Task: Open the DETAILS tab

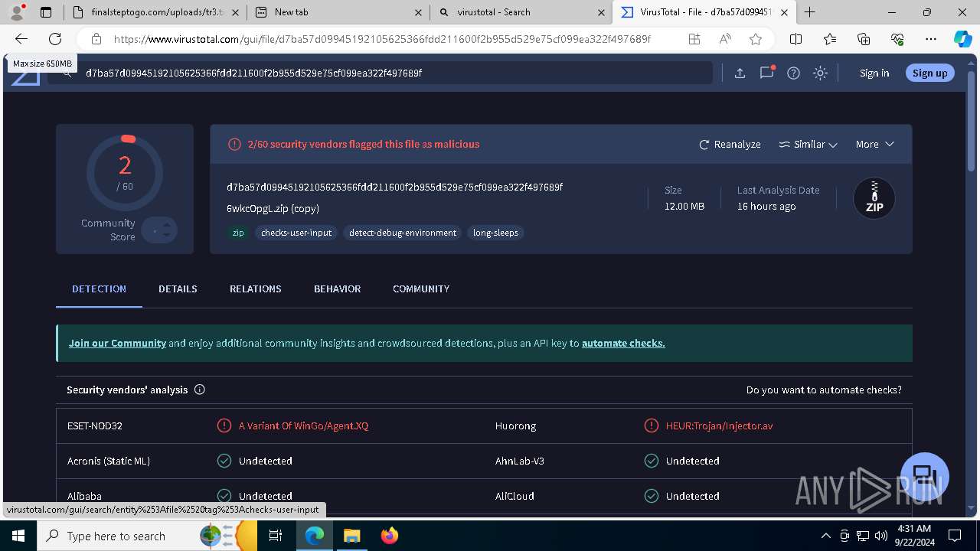Action: pyautogui.click(x=178, y=289)
